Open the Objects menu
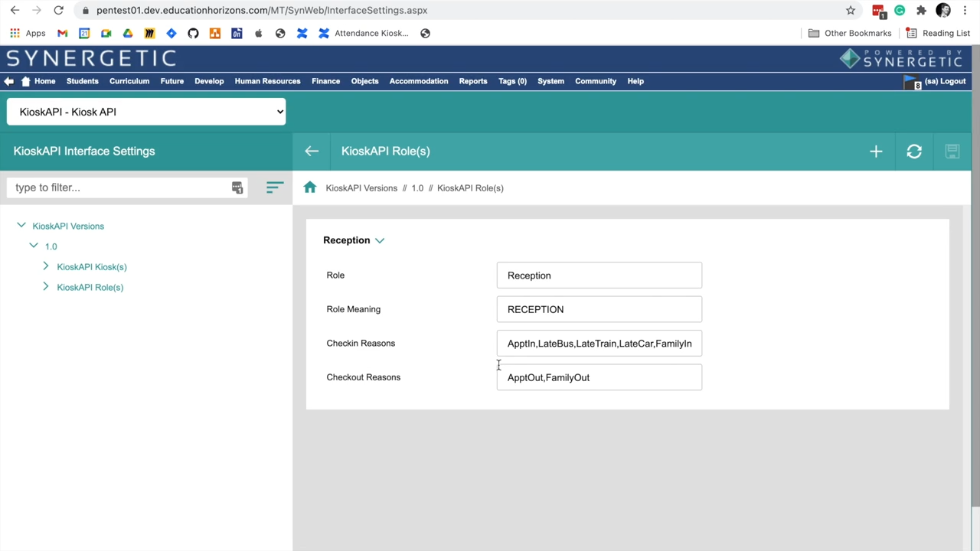This screenshot has height=551, width=980. coord(365,81)
